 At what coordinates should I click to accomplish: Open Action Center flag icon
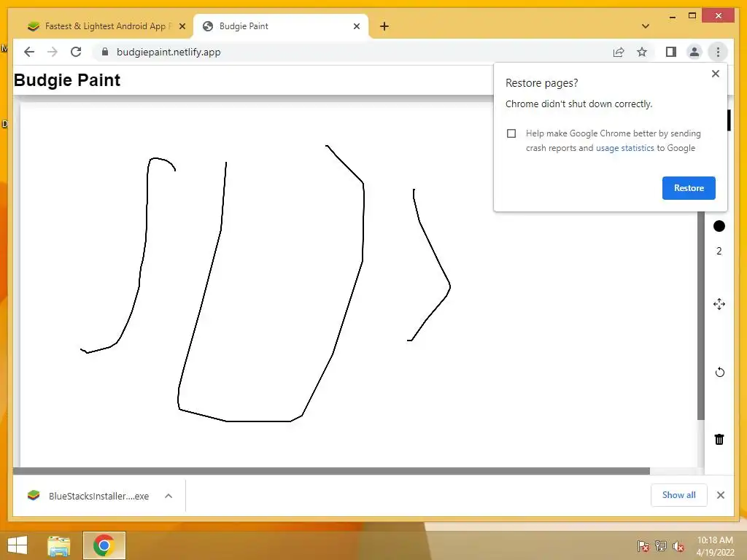pyautogui.click(x=643, y=545)
